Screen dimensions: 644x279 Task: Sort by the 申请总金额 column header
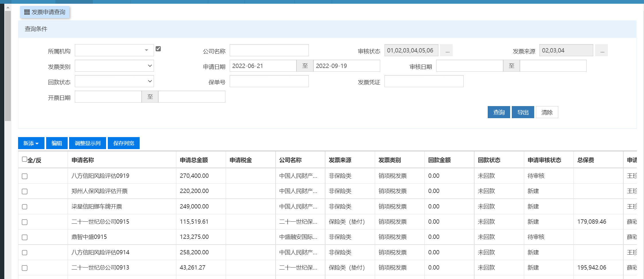point(194,160)
